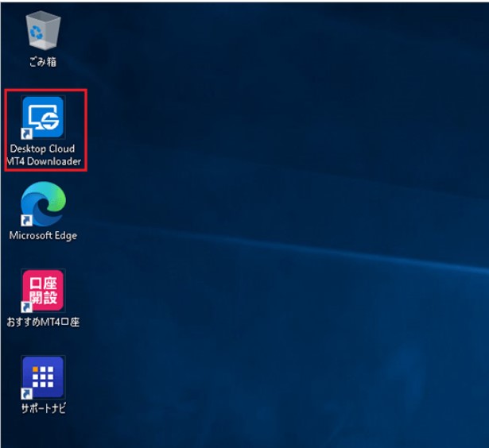This screenshot has width=489, height=448.
Task: Click the white 口座開設 characters in pink icon
Action: [x=43, y=289]
